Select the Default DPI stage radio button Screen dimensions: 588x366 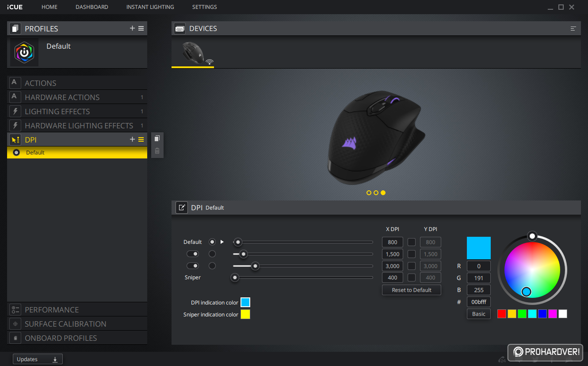(212, 242)
